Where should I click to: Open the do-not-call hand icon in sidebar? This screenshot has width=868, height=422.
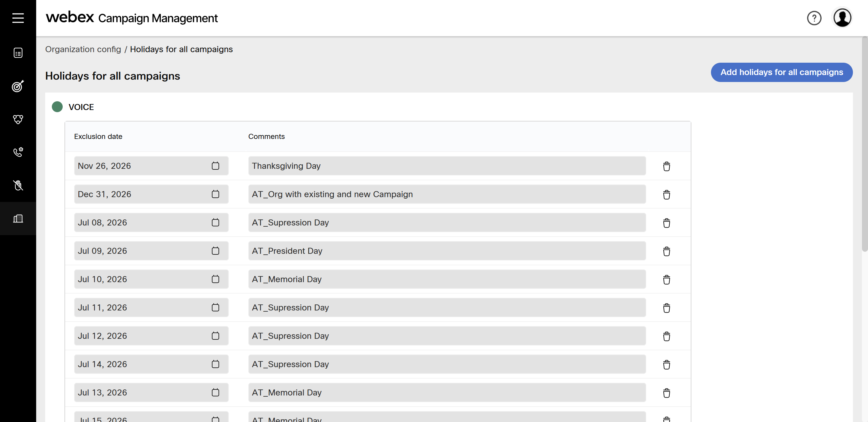tap(18, 185)
